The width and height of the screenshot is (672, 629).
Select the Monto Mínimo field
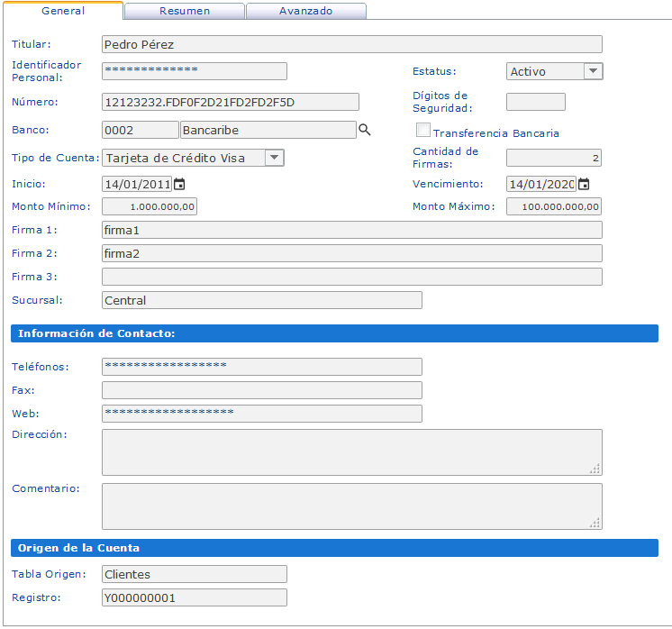(x=150, y=206)
